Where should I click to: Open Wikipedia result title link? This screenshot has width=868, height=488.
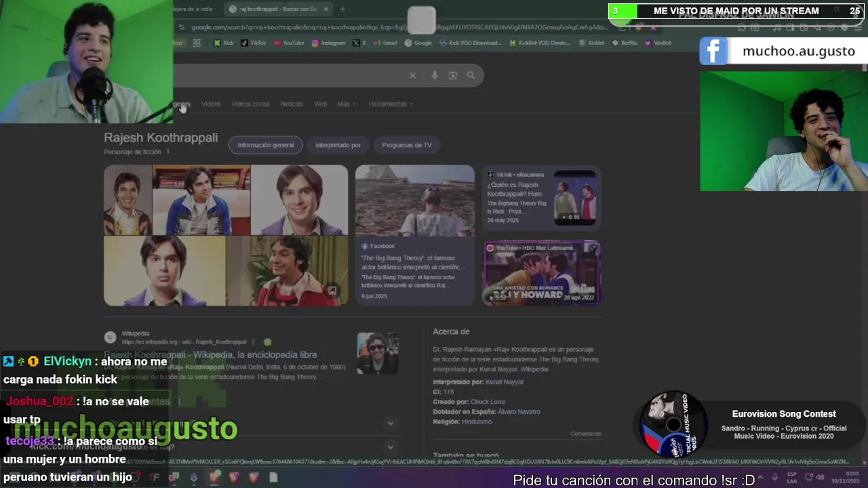(210, 354)
